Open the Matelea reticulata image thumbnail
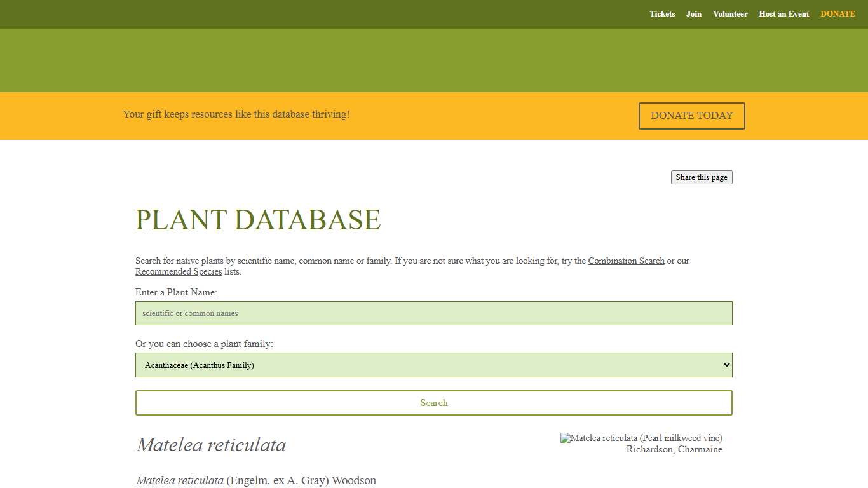 coord(641,438)
